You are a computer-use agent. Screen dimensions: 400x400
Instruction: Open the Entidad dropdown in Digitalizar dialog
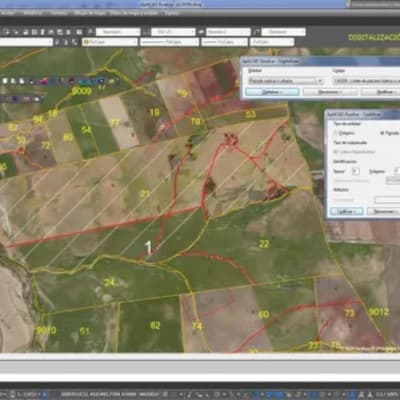[x=286, y=81]
